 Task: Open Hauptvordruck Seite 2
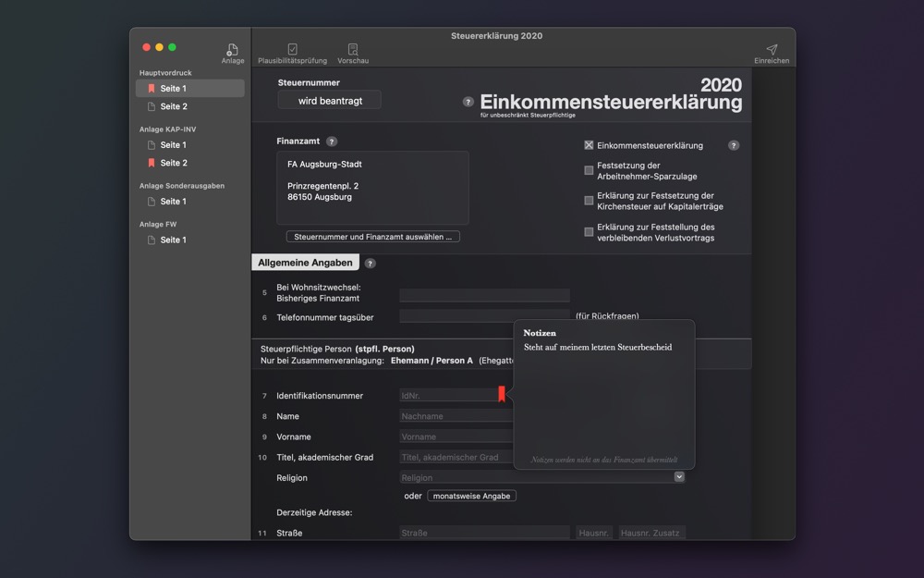[x=189, y=106]
